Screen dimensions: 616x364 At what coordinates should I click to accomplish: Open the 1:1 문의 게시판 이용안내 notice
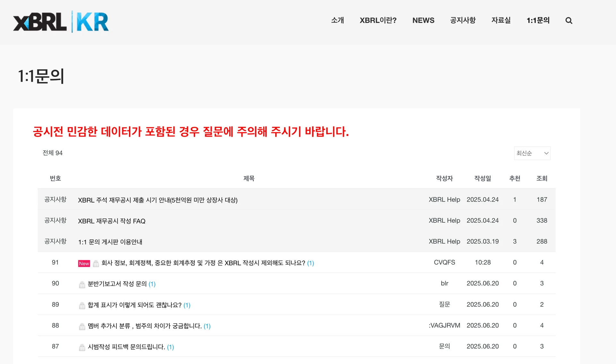coord(110,242)
